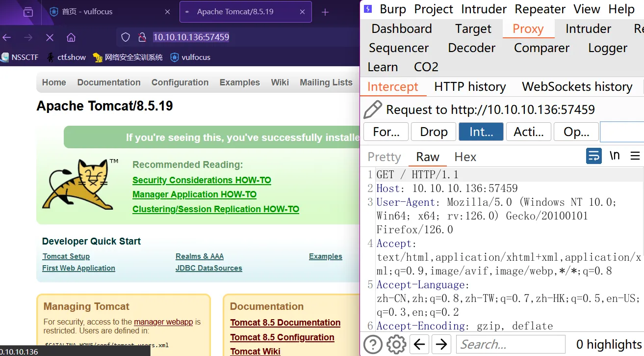The width and height of the screenshot is (644, 356).
Task: Go to browser home page icon
Action: (71, 37)
